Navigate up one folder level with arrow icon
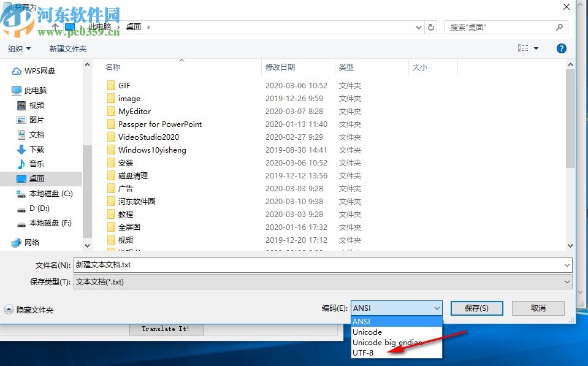The width and height of the screenshot is (588, 366). [x=55, y=27]
